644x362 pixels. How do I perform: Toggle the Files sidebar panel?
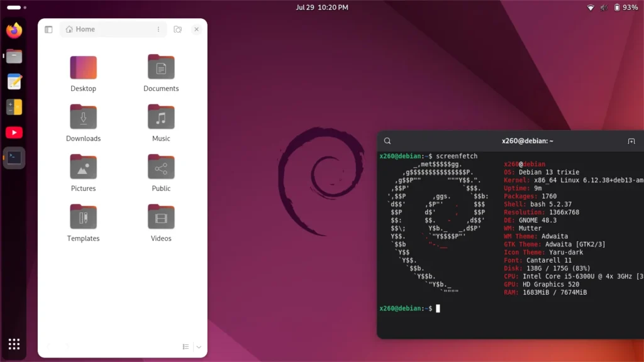point(48,29)
